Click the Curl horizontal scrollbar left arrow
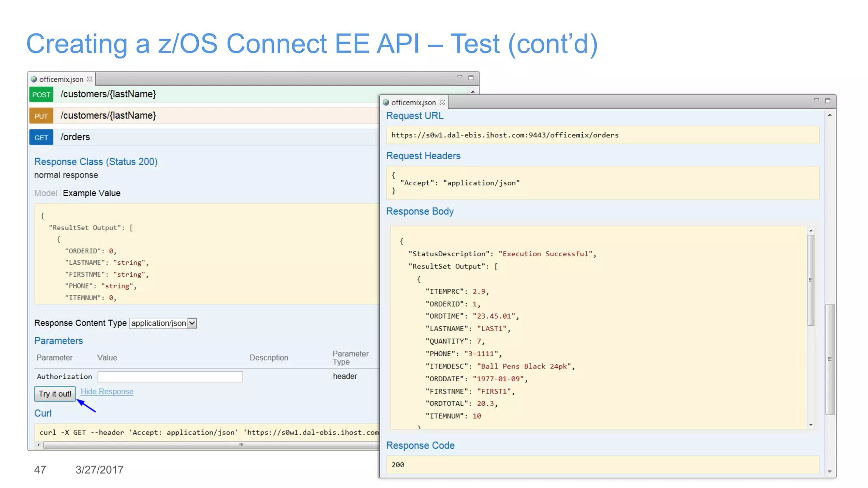Screen dimensions: 868x488 tap(39, 445)
